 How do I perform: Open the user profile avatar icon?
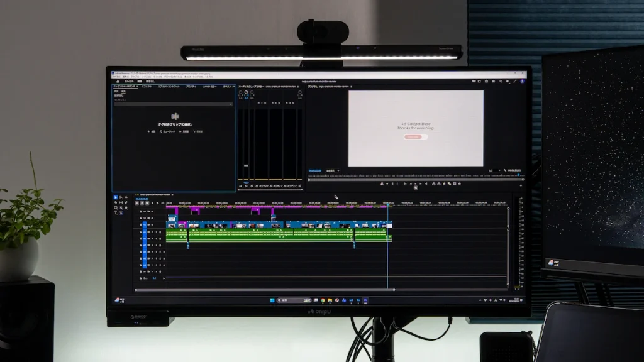(523, 81)
